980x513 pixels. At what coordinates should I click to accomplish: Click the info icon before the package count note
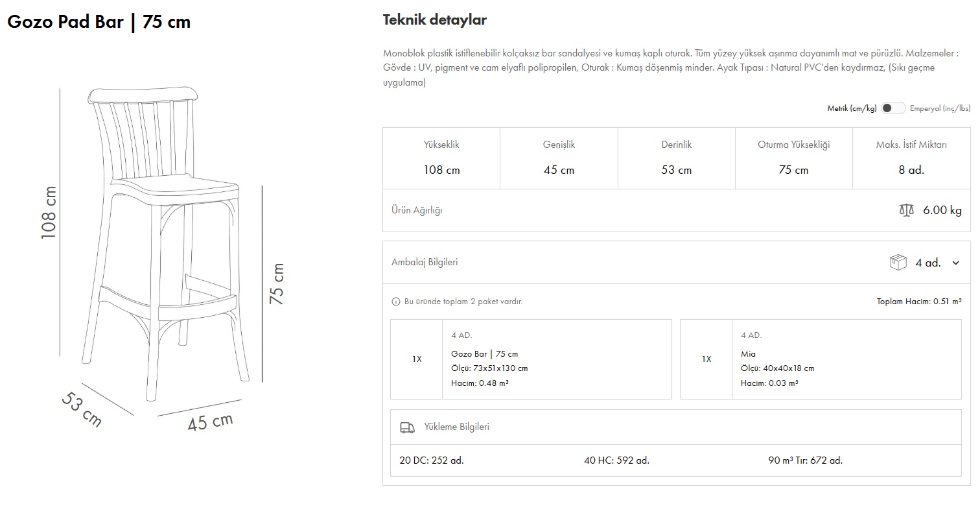tap(396, 302)
